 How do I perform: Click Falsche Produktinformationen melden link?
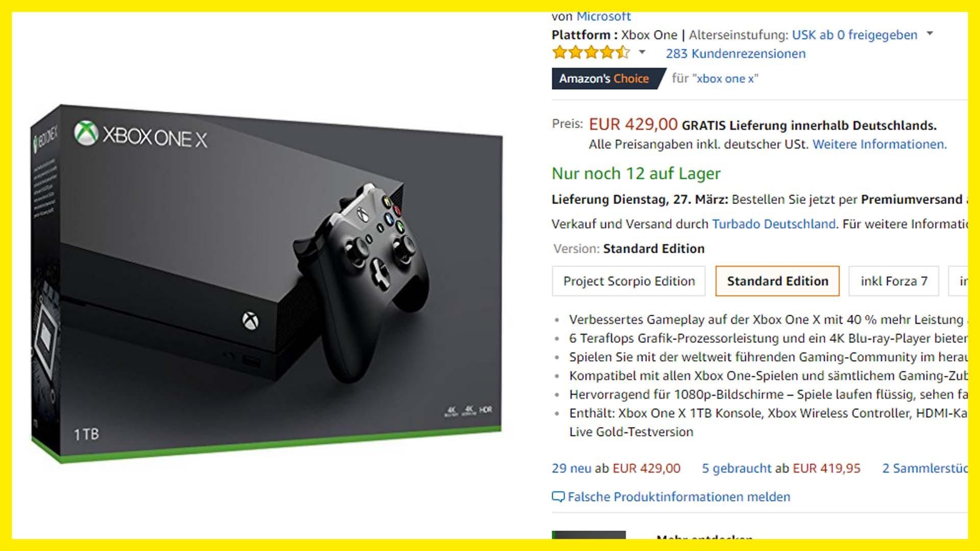tap(679, 497)
